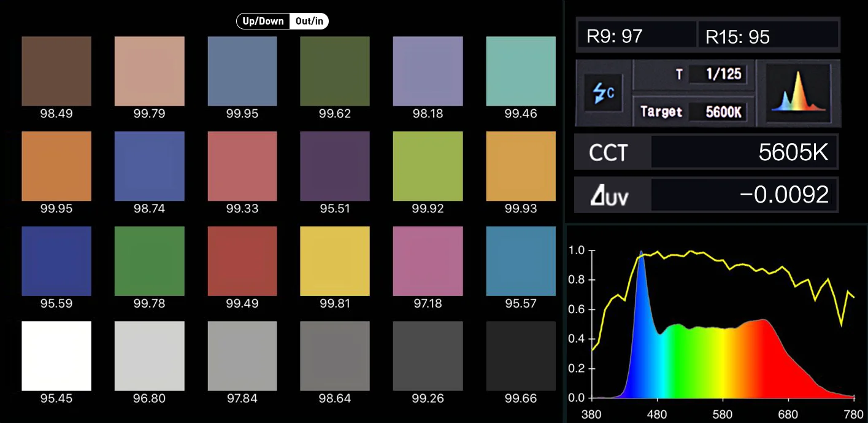This screenshot has width=868, height=423.
Task: Switch to Out/in toggle option
Action: tap(309, 21)
